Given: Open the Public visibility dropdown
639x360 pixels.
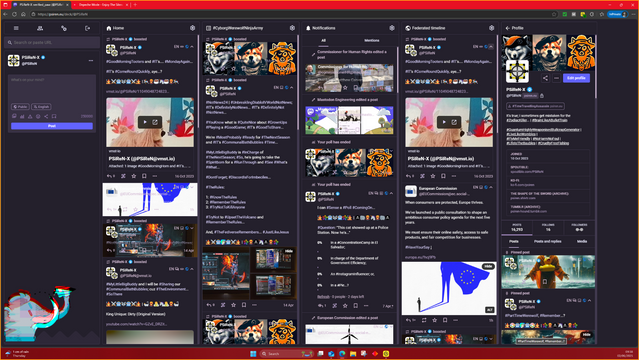Looking at the screenshot, I should click(20, 107).
